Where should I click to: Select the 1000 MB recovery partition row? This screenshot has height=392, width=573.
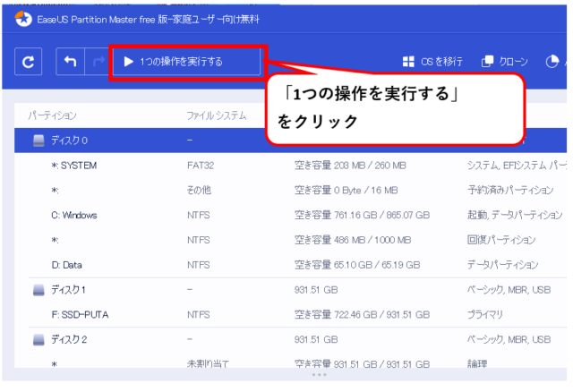290,240
